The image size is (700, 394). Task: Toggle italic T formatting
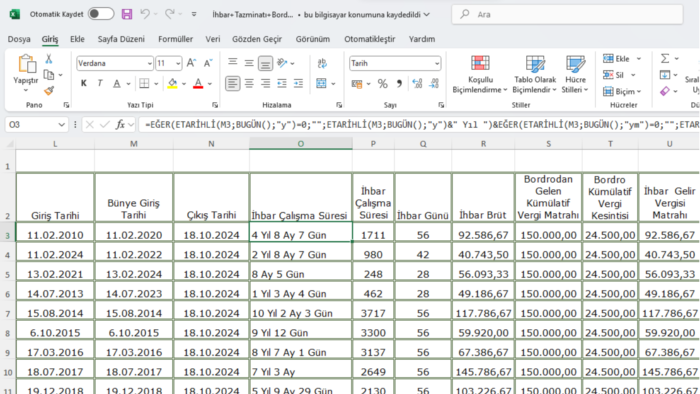[x=100, y=83]
